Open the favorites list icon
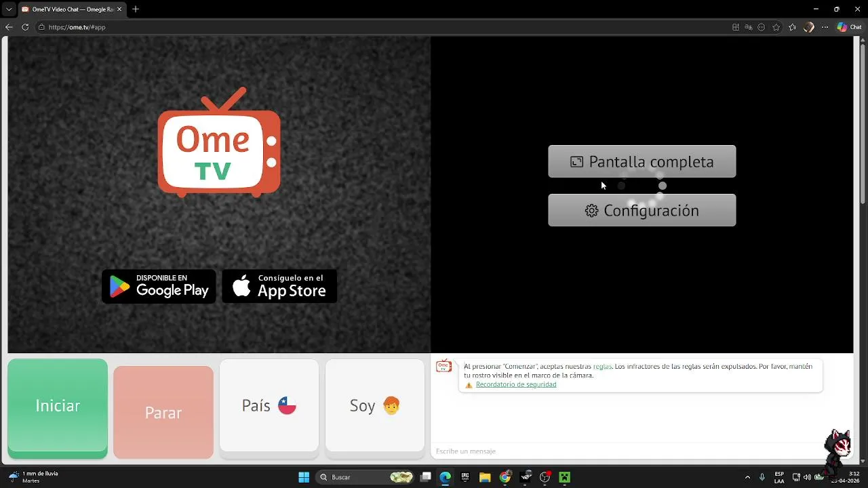This screenshot has height=488, width=868. point(792,27)
